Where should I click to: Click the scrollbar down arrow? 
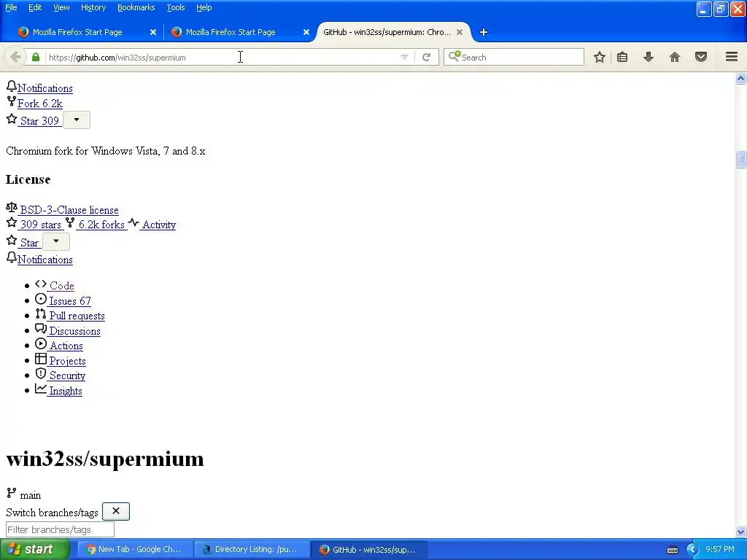[740, 532]
